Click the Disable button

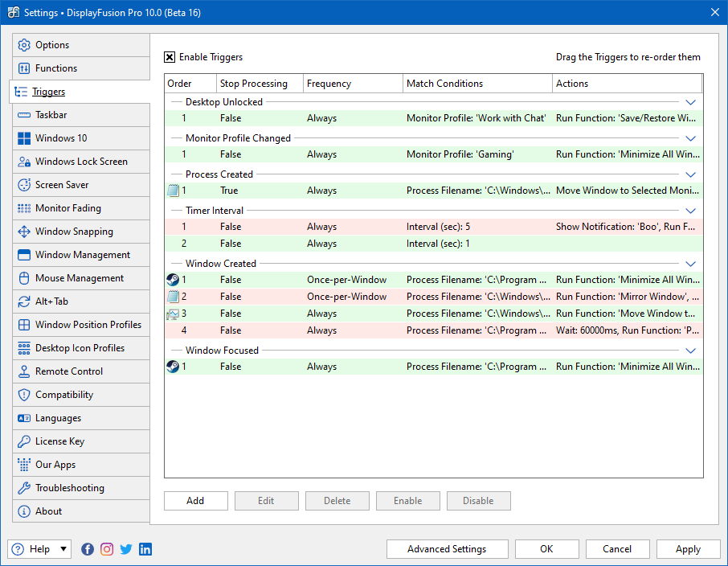479,501
